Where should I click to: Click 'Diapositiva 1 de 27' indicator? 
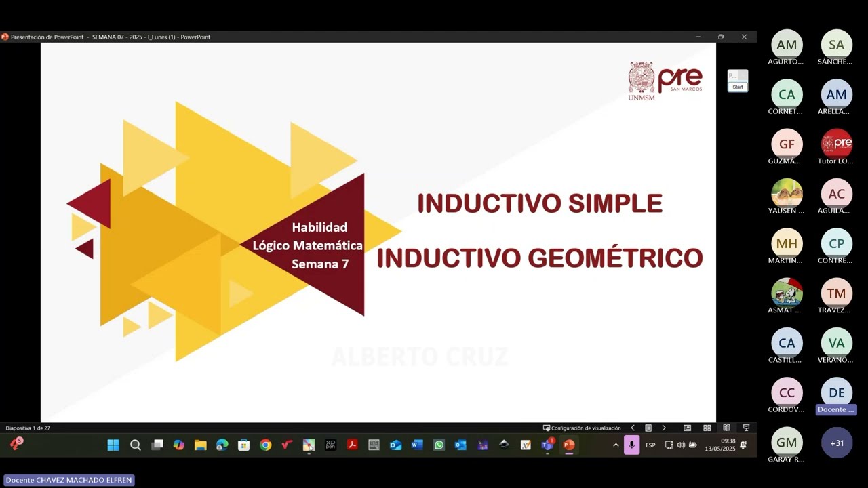(x=28, y=428)
